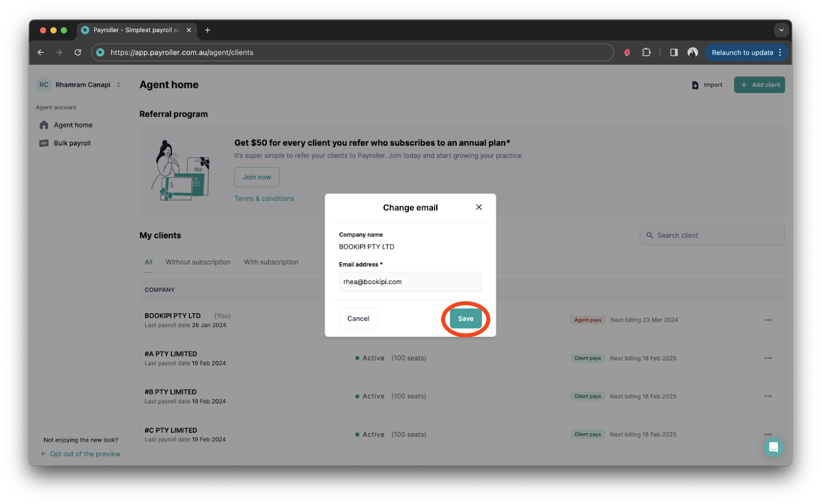
Task: Open the browser profile avatar
Action: point(693,52)
